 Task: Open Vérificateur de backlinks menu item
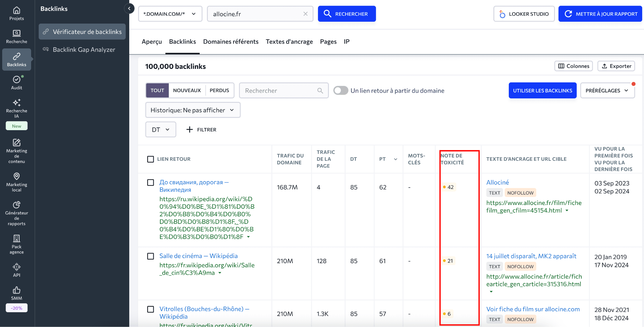(x=82, y=31)
